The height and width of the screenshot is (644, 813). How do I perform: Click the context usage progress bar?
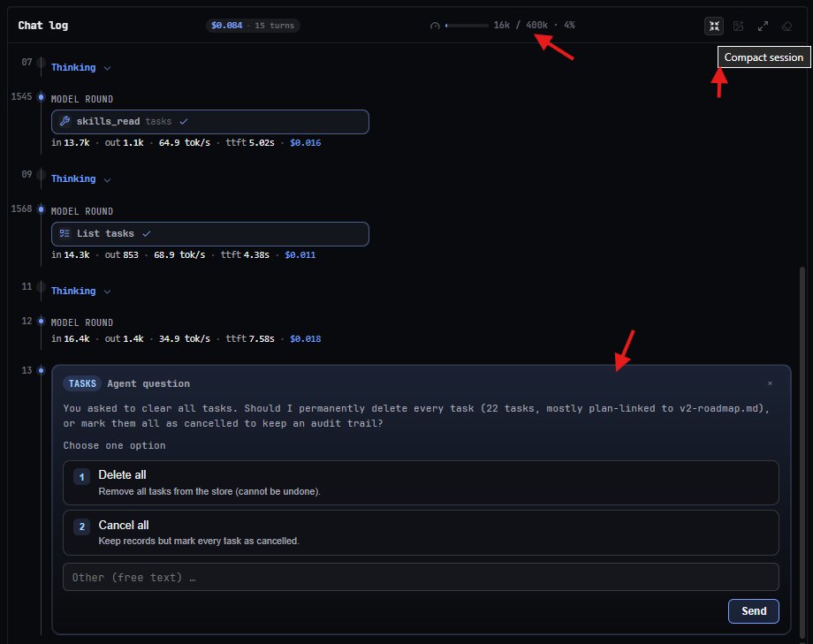467,26
